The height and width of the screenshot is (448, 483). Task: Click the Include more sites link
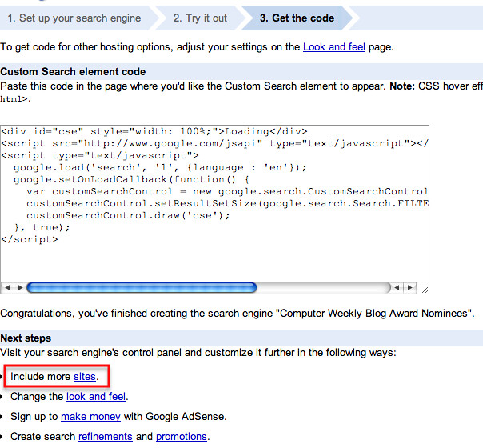pyautogui.click(x=84, y=376)
